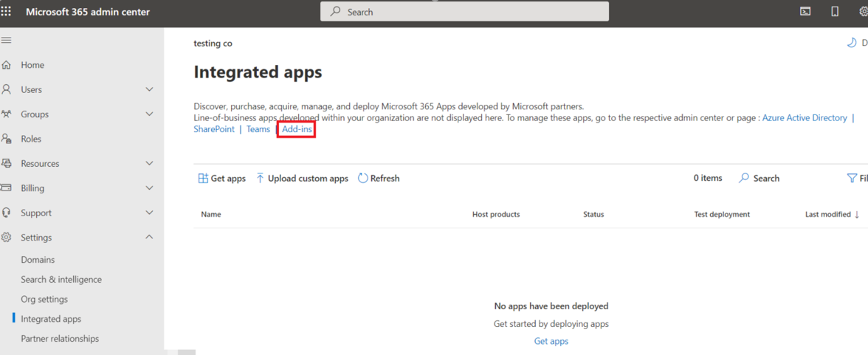Go to Home in the sidebar
The width and height of the screenshot is (868, 355).
tap(32, 65)
